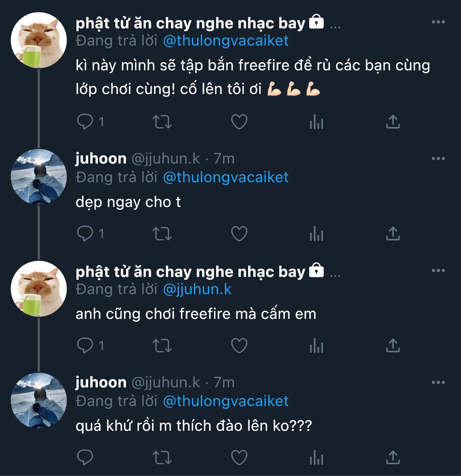The height and width of the screenshot is (476, 461).
Task: View analytics for the first tweet
Action: pos(316,122)
